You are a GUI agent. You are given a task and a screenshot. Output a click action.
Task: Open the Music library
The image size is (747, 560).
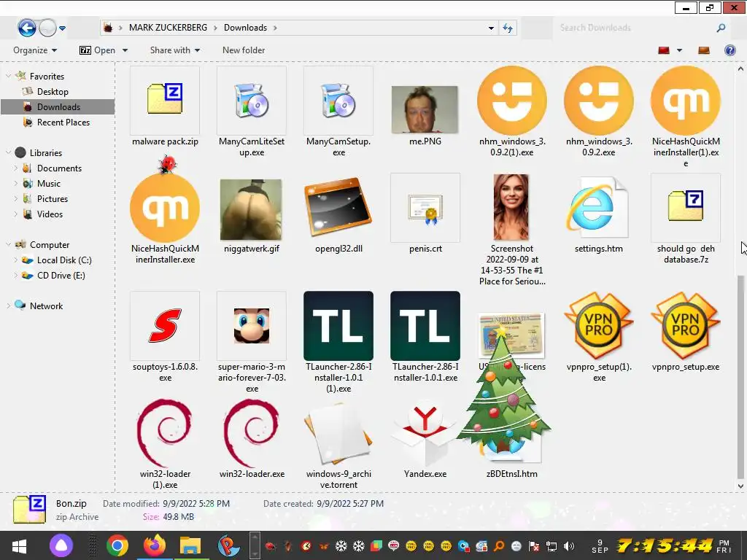click(x=49, y=183)
